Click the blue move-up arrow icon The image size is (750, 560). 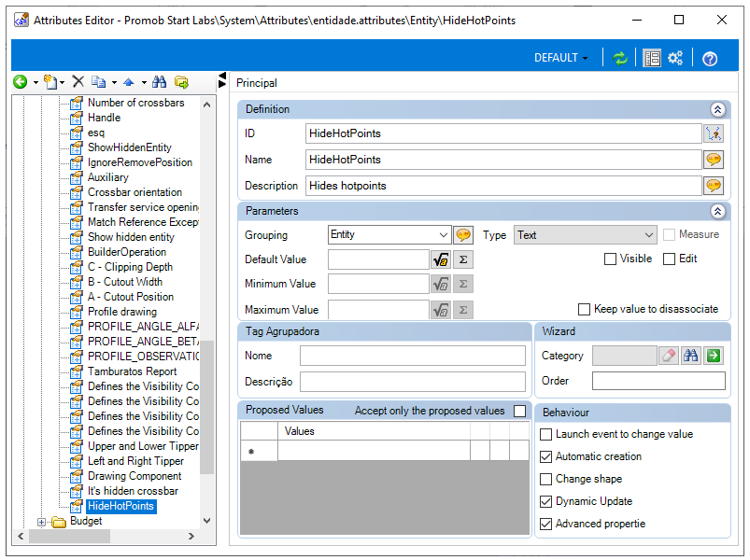[x=128, y=82]
